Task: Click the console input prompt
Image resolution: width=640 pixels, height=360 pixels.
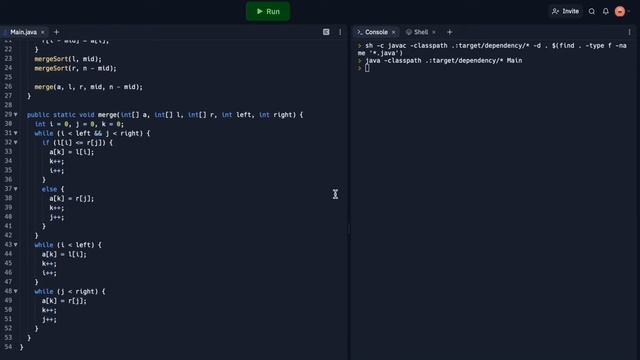Action: (x=367, y=68)
